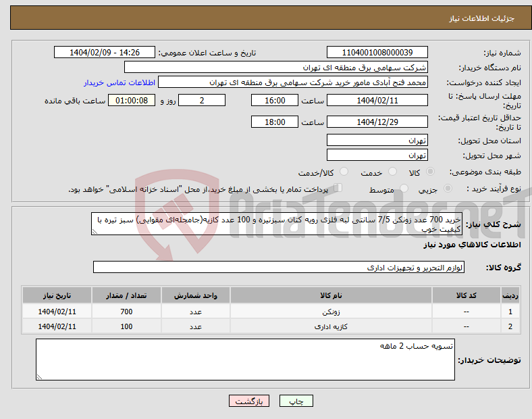The width and height of the screenshot is (532, 419).
Task: Select the خدمت radio button
Action: [392, 172]
